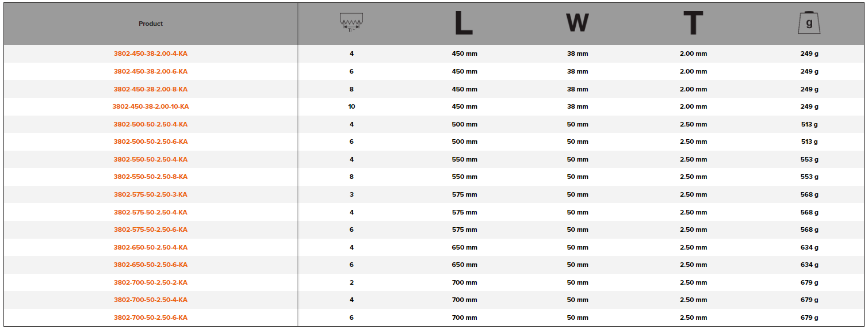Image resolution: width=868 pixels, height=329 pixels.
Task: Click the Length (L) column header icon
Action: point(464,24)
